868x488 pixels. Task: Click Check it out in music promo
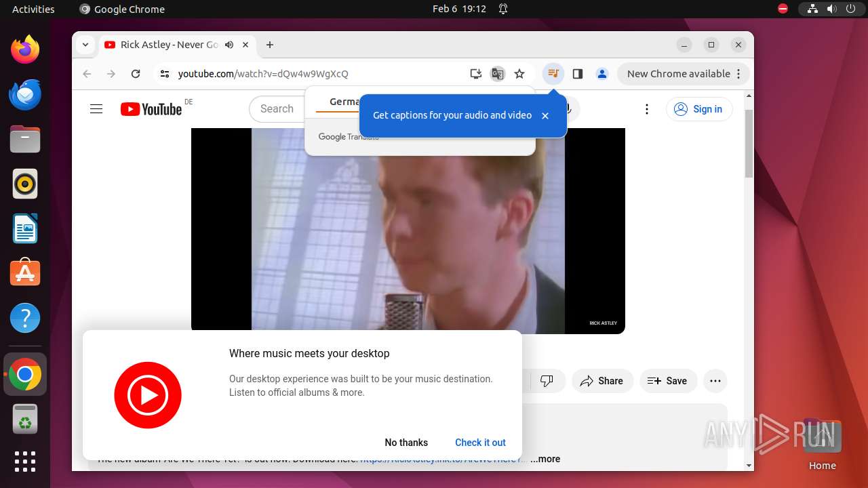point(480,443)
